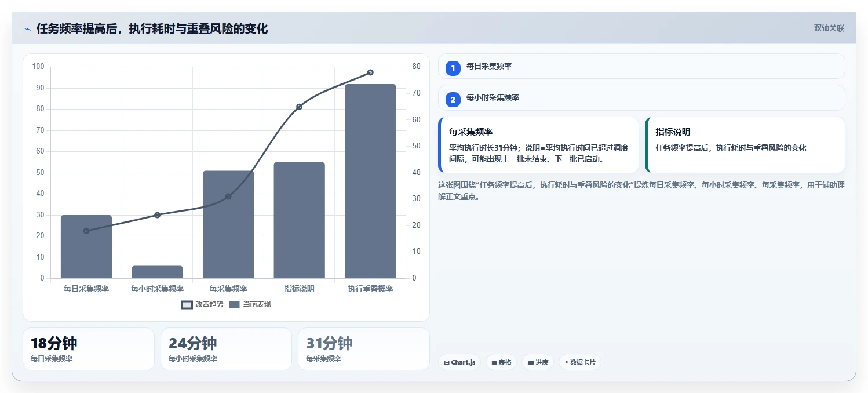This screenshot has width=868, height=393.
Task: Click the line point above 每小时采集频率
Action: pos(157,215)
